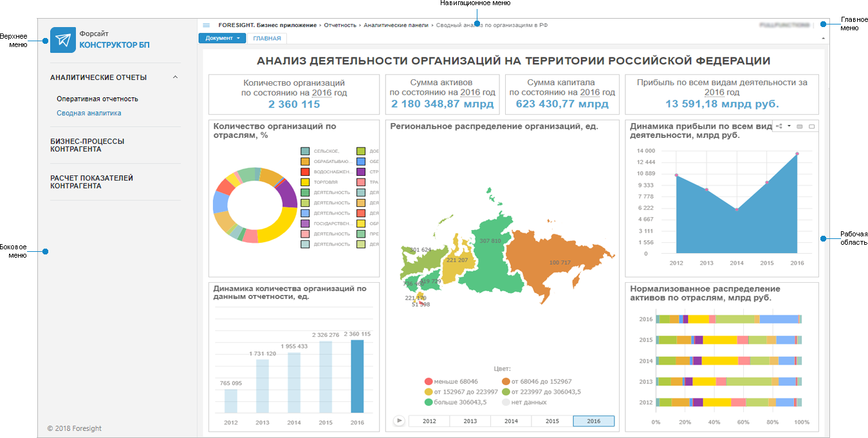Open the Документ dropdown menu

pos(222,39)
